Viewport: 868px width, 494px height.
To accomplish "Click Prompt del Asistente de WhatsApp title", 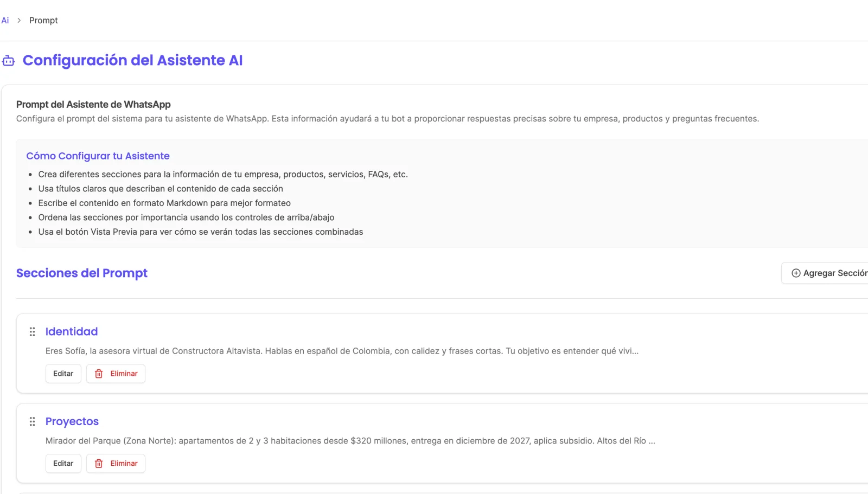I will [93, 105].
